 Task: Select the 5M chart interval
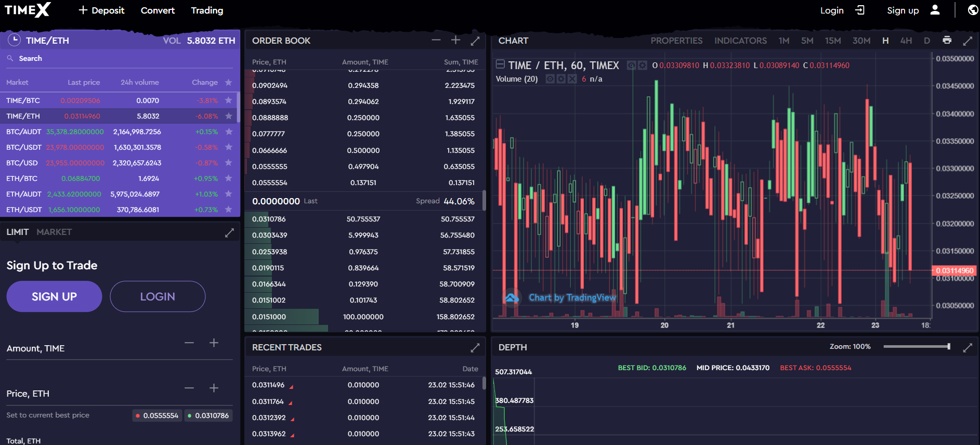807,41
